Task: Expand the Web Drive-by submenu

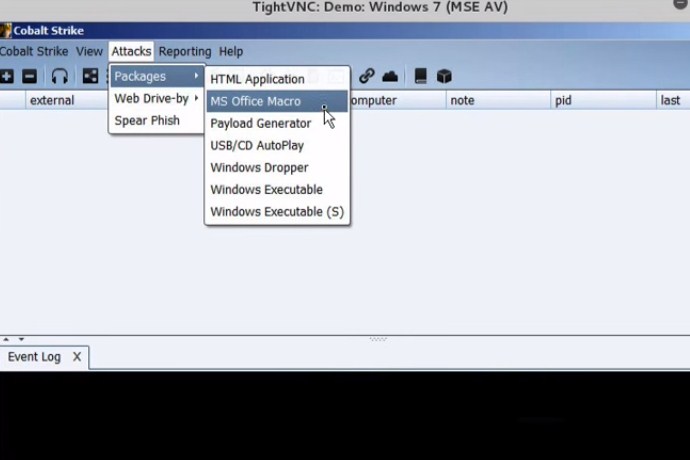Action: tap(157, 99)
